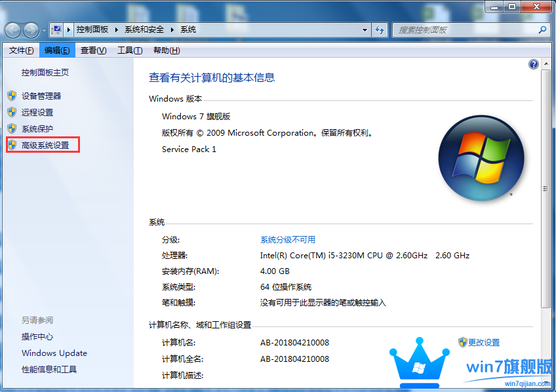Image resolution: width=556 pixels, height=392 pixels.
Task: Go to 控制面板主页 link
Action: (x=45, y=73)
